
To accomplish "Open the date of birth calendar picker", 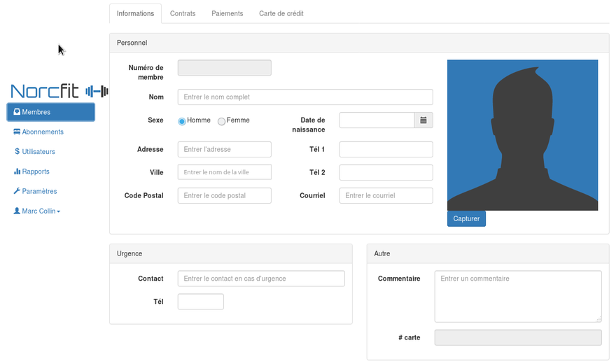I will 423,120.
